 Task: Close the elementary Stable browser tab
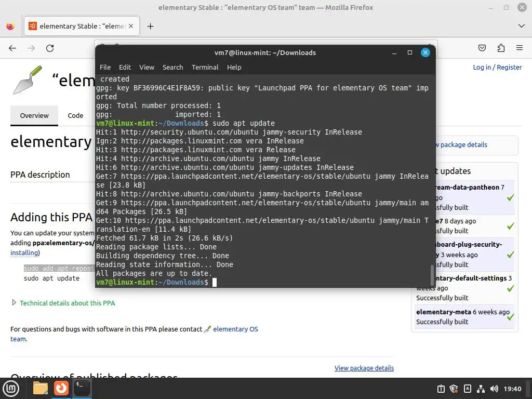[x=131, y=26]
